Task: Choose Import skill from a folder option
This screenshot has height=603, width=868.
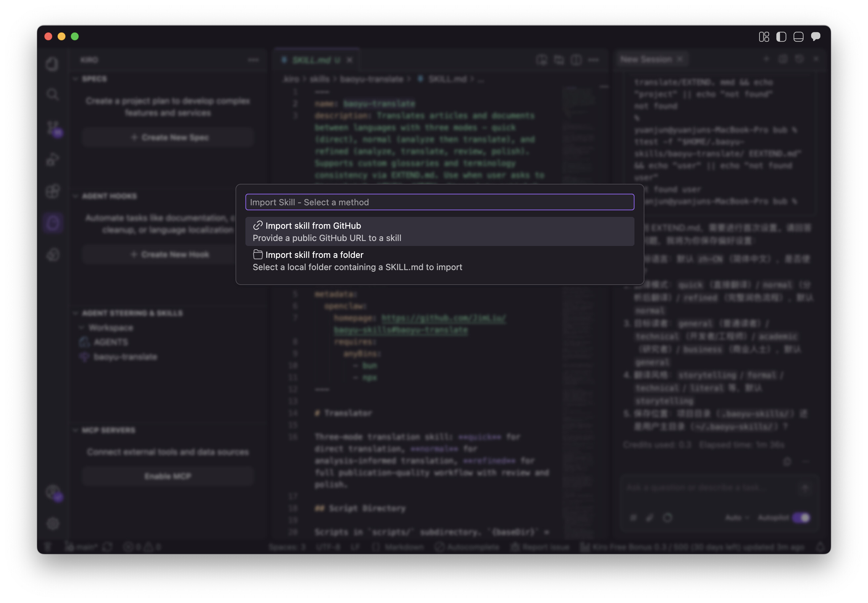Action: [x=439, y=261]
